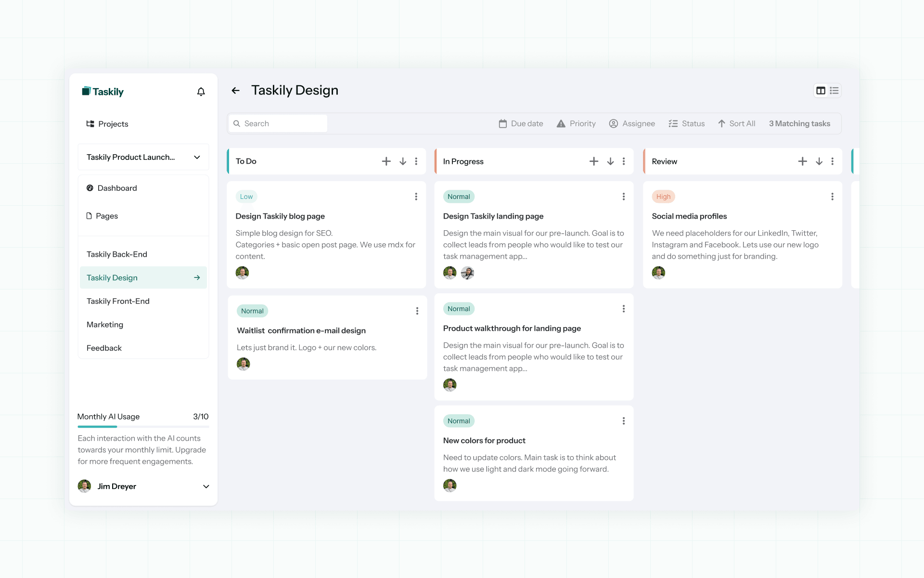Viewport: 924px width, 578px height.
Task: Open the To Do column options menu
Action: pyautogui.click(x=416, y=161)
